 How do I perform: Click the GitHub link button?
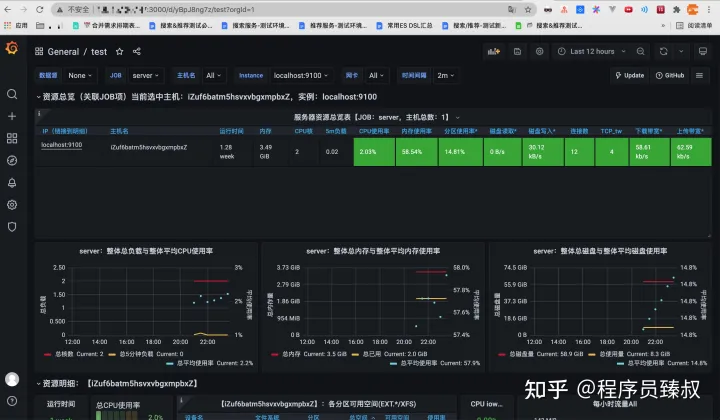pos(670,75)
